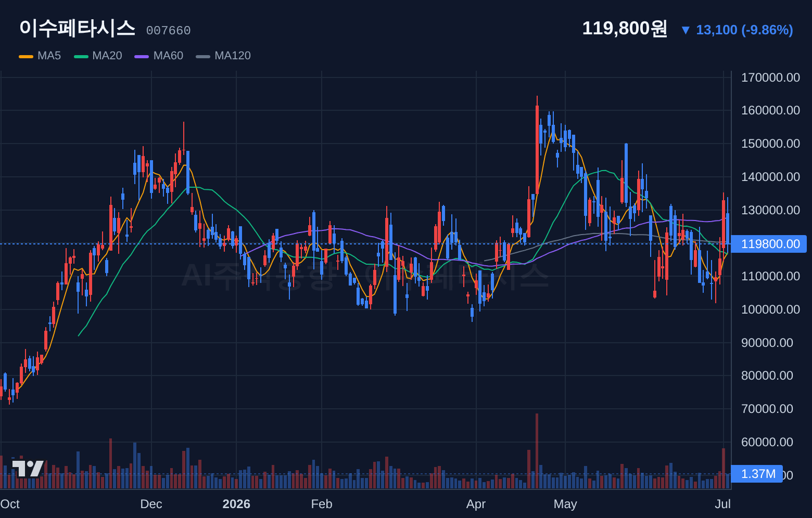812x518 pixels.
Task: Select the 007660 ticker code
Action: [168, 31]
